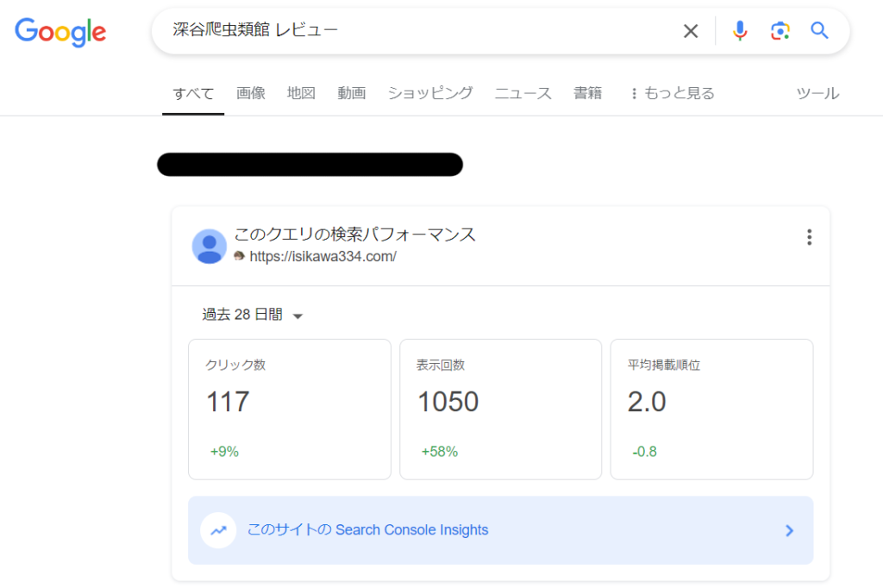Start voice search with the microphone icon

(740, 30)
